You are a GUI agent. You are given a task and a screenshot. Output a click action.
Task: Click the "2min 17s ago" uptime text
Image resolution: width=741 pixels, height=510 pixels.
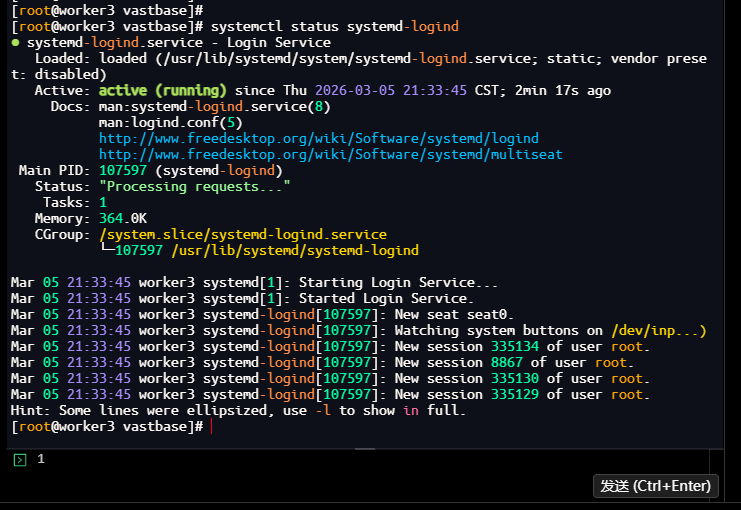point(562,90)
